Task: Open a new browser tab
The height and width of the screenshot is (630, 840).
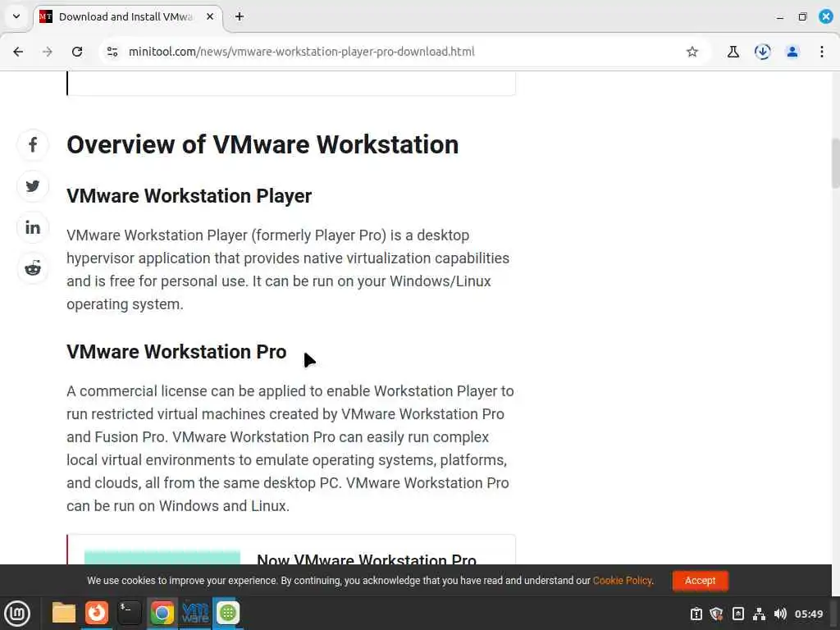Action: [x=240, y=16]
